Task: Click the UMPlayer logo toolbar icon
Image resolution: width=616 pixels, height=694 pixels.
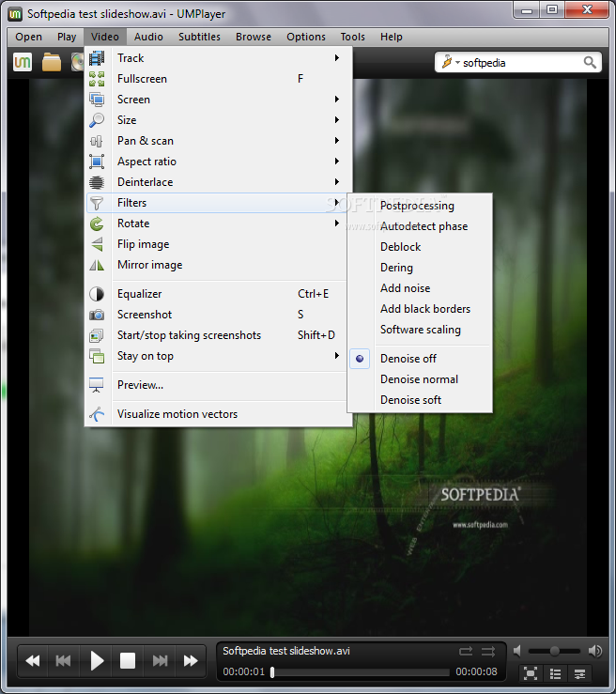Action: coord(23,62)
